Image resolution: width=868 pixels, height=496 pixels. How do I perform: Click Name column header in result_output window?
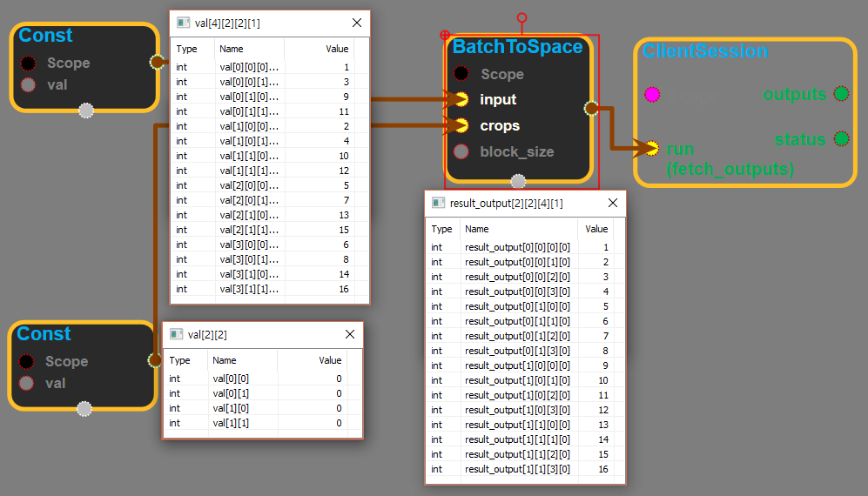pyautogui.click(x=477, y=229)
